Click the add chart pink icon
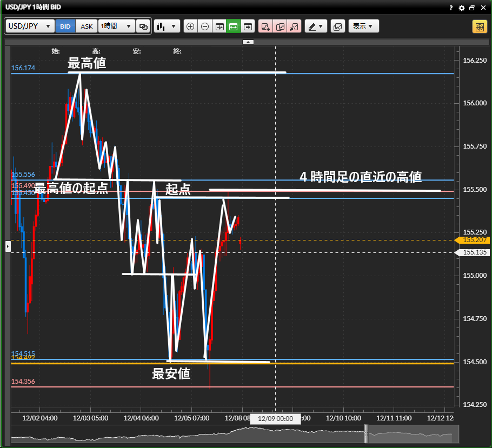This screenshot has width=492, height=448. tap(265, 26)
